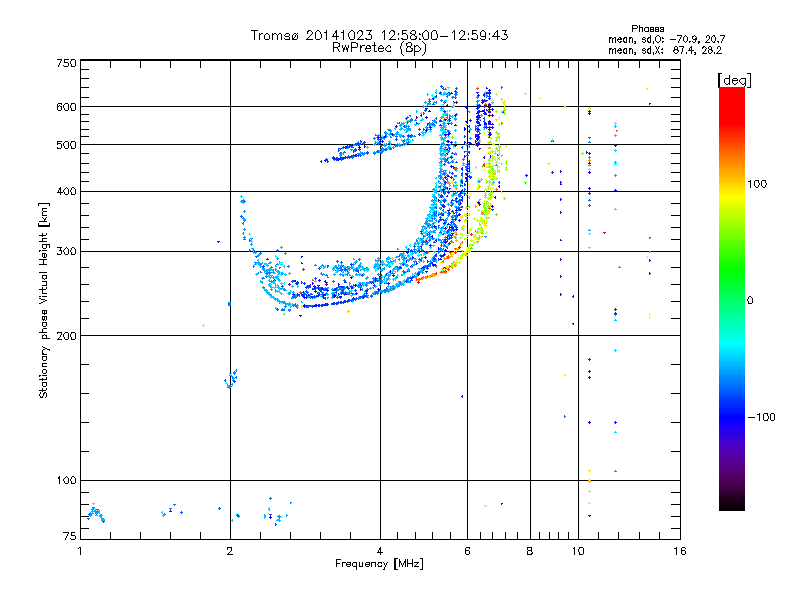Click the x-axis tick label '8'
800x600 pixels.
pyautogui.click(x=530, y=551)
